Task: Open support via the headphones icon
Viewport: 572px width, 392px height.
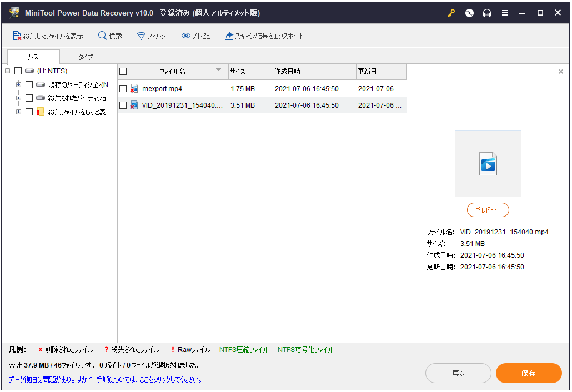Action: (x=487, y=13)
